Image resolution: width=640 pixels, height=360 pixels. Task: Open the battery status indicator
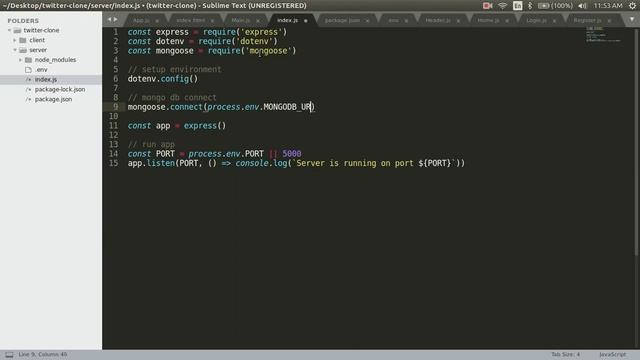tap(555, 6)
